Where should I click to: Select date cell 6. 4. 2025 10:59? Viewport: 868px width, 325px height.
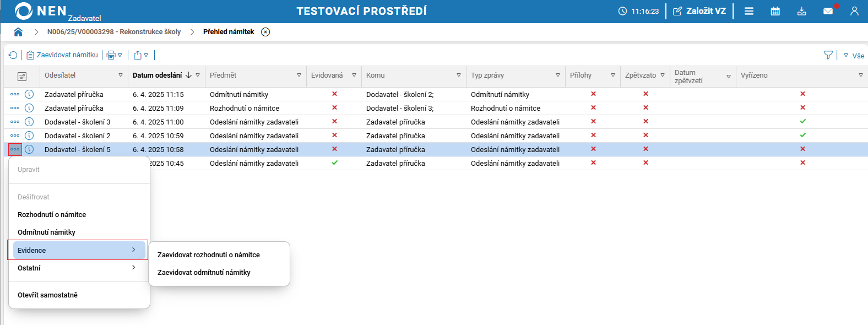coord(158,136)
